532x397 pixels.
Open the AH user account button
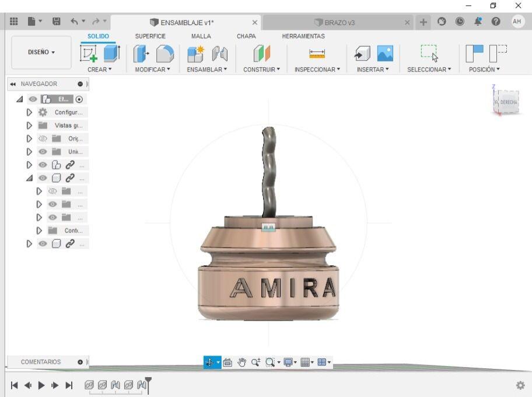(517, 22)
